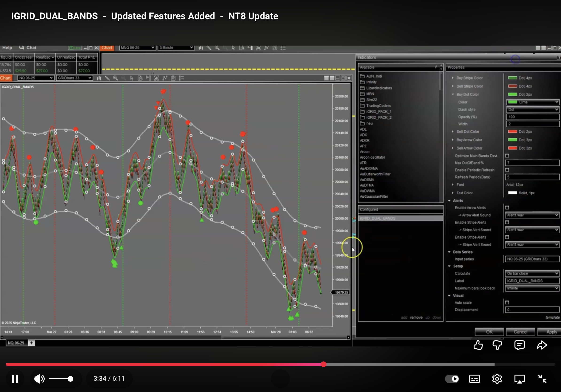
Task: Click the AirPlay cast icon
Action: coord(519,379)
